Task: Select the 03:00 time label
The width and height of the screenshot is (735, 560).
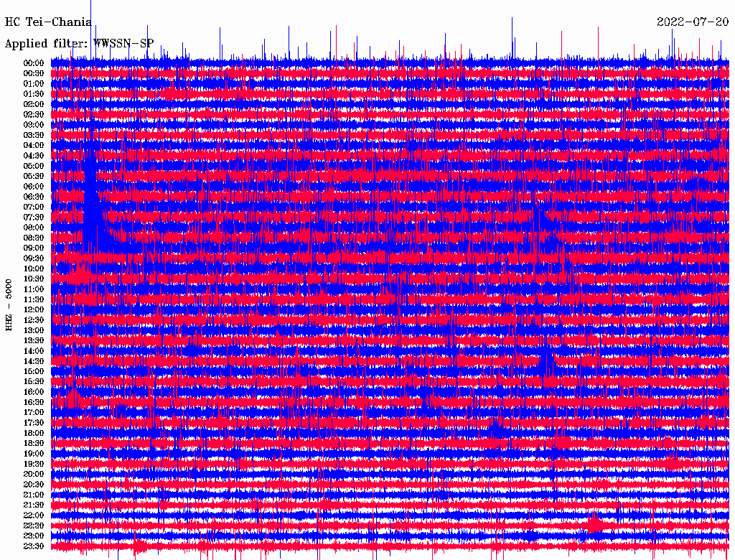Action: pos(33,125)
